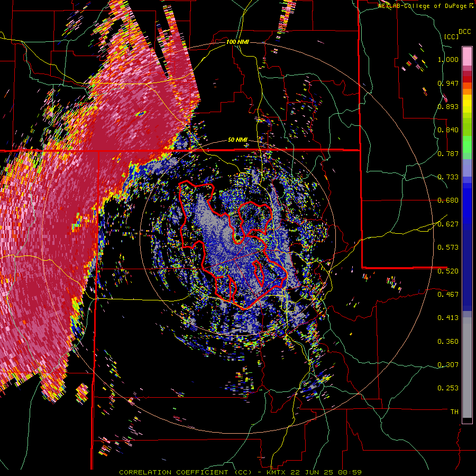Click the 0.947 scale value
The width and height of the screenshot is (476, 476).
pyautogui.click(x=448, y=83)
